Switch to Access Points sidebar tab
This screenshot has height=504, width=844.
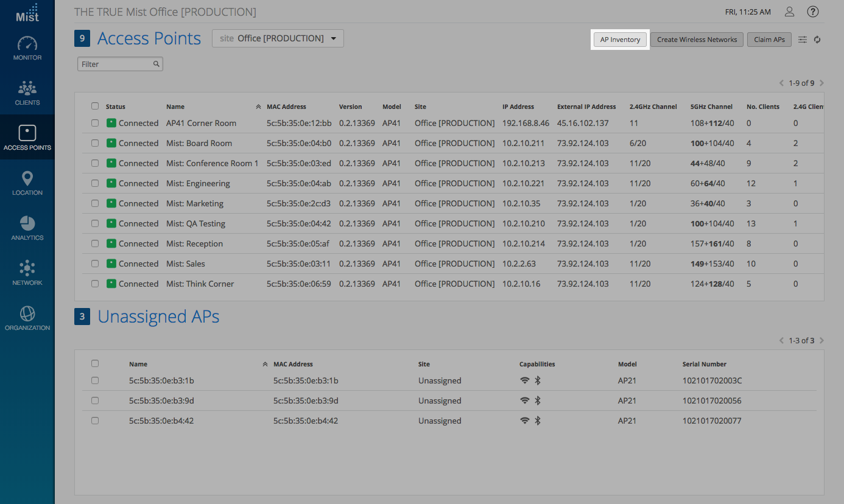point(27,137)
